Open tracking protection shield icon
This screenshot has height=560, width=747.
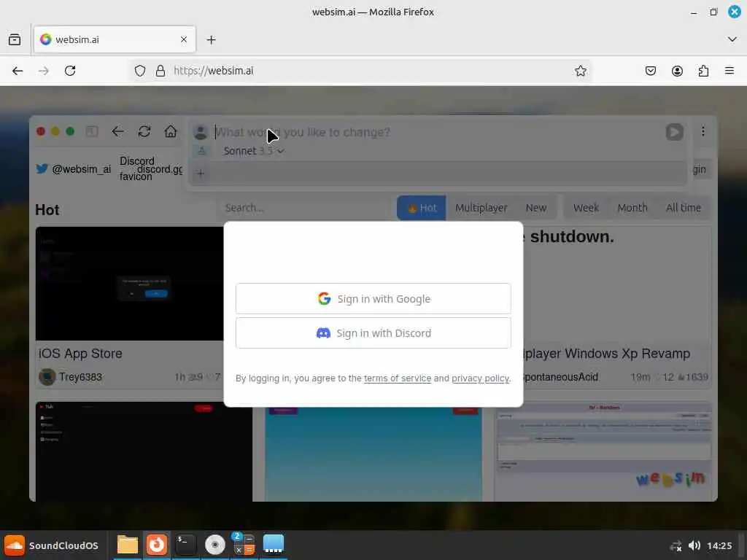tap(139, 71)
